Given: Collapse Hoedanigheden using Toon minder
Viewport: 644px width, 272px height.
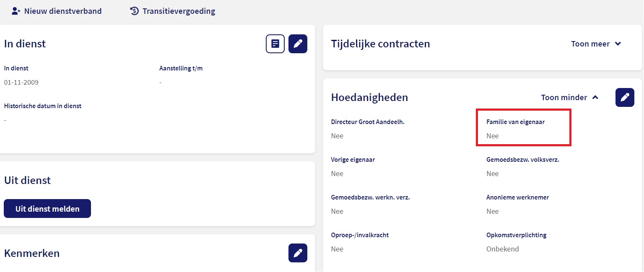Looking at the screenshot, I should (569, 97).
